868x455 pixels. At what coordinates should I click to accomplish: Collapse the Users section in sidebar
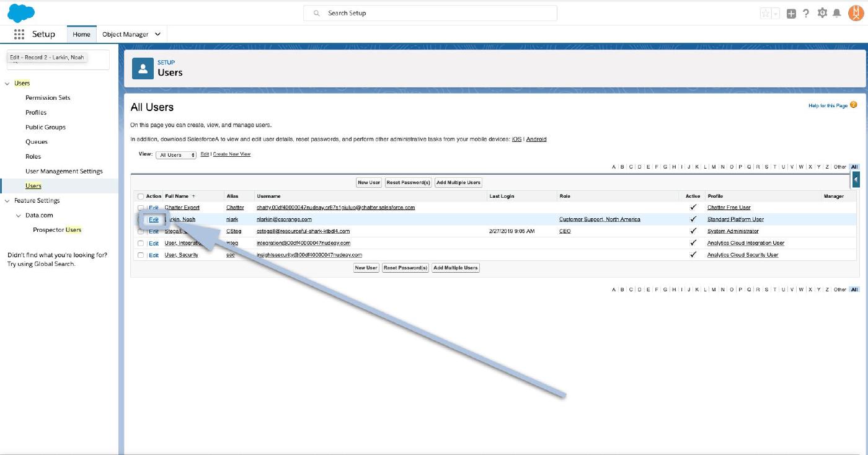click(x=7, y=83)
